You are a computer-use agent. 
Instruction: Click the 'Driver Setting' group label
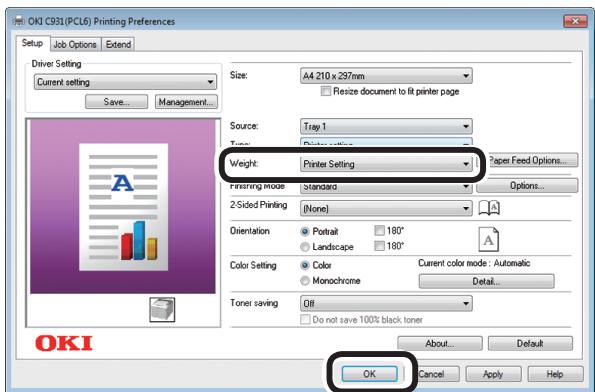coord(57,63)
